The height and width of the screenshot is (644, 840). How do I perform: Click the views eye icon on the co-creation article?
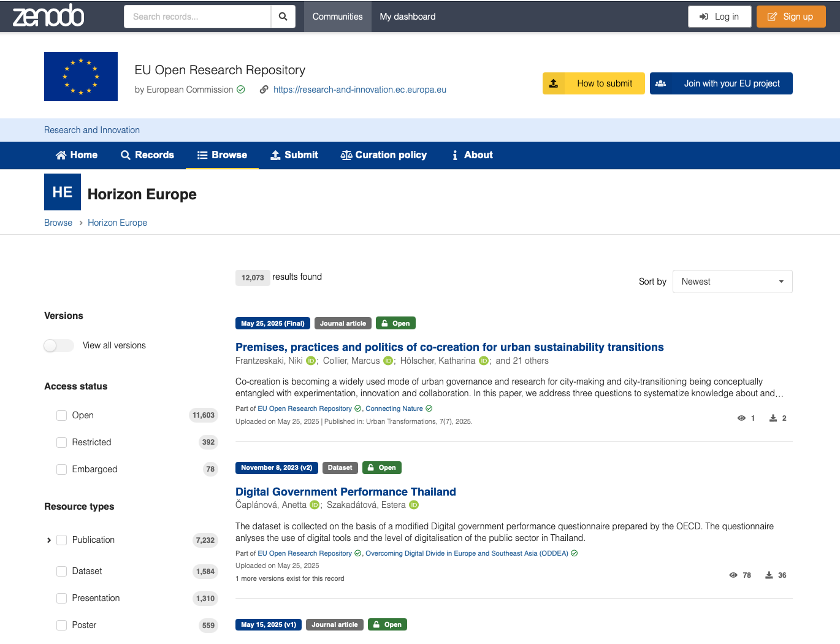741,418
